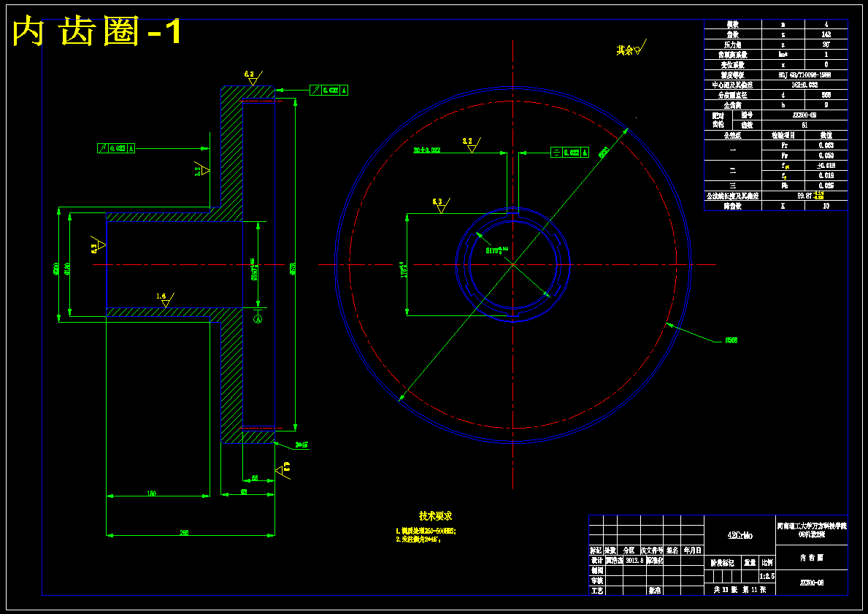Click the 共 11 张 第 11 张 sheet count
This screenshot has width=868, height=614.
(x=740, y=590)
